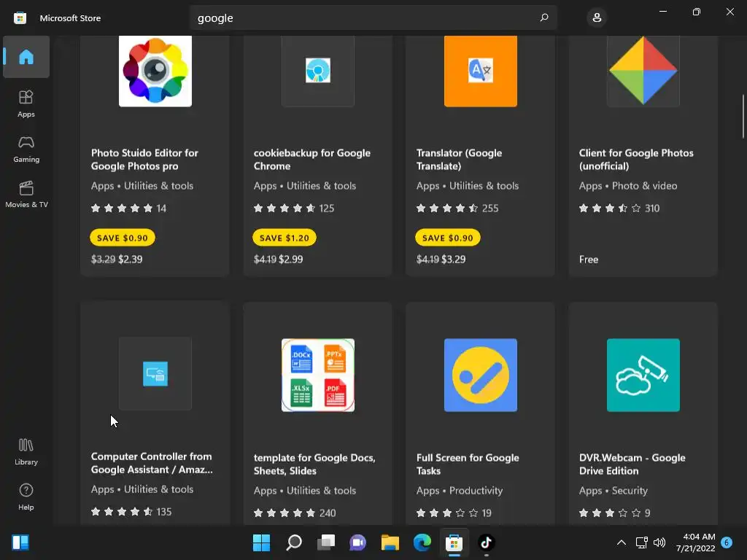Click cookiebackup for Google Chrome title
The image size is (747, 560).
(x=312, y=160)
